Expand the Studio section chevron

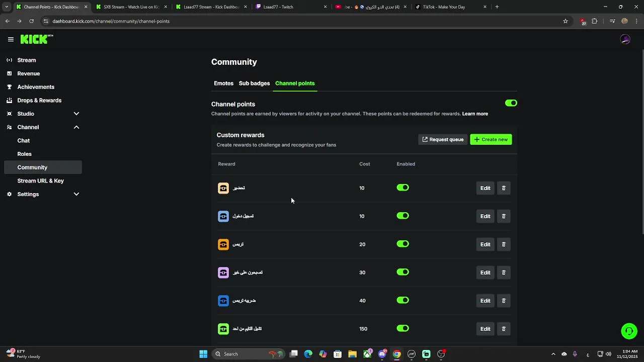click(76, 114)
